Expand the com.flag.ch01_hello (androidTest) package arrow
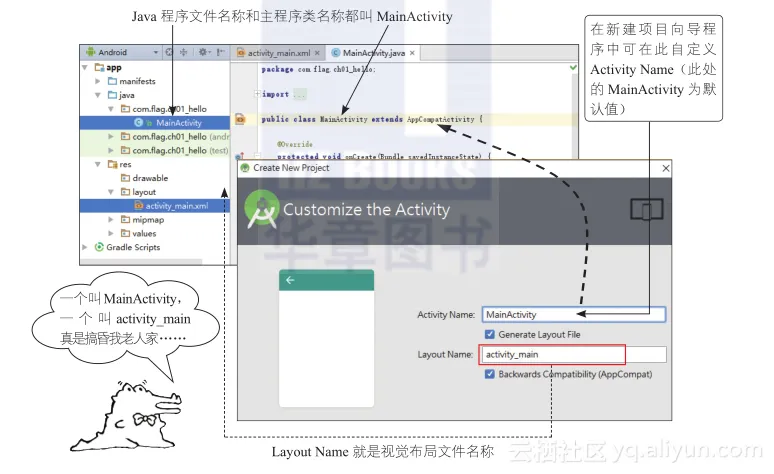The height and width of the screenshot is (474, 774). (x=111, y=136)
